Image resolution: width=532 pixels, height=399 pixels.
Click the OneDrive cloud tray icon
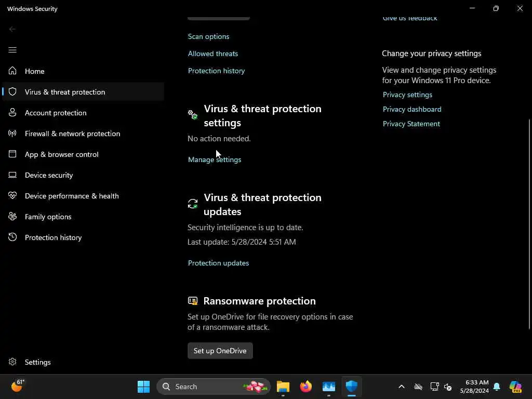418,387
